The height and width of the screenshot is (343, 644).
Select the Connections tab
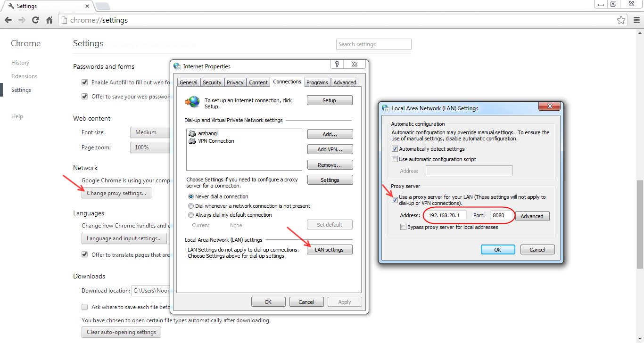pos(287,82)
